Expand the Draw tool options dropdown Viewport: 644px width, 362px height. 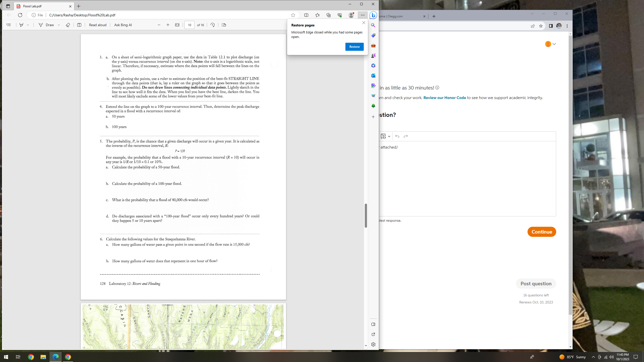59,25
